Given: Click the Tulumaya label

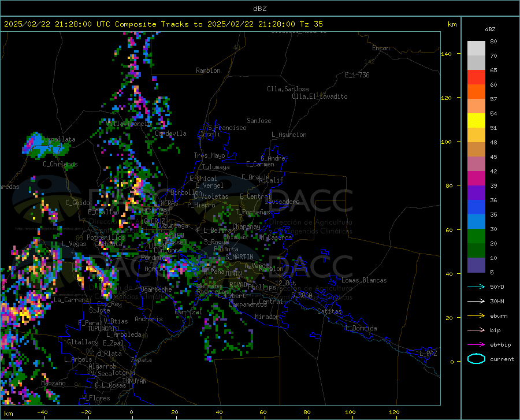Looking at the screenshot, I should coord(216,167).
